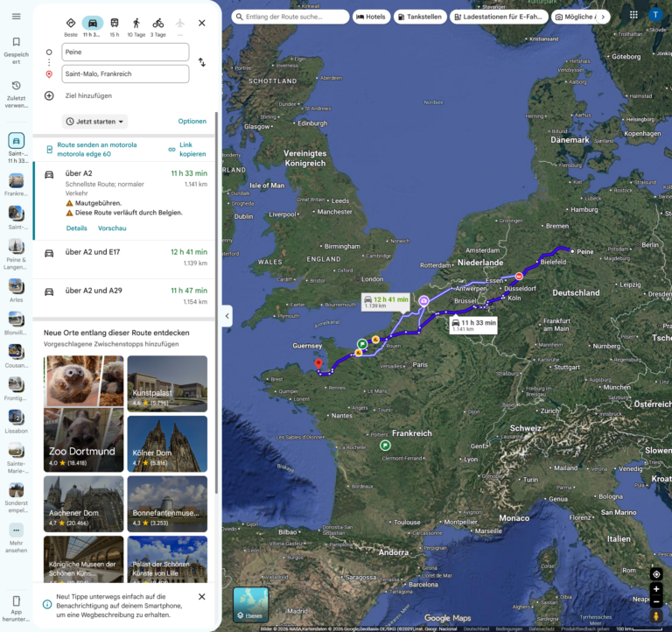Click the 11 h 33 min map label

pos(473,325)
